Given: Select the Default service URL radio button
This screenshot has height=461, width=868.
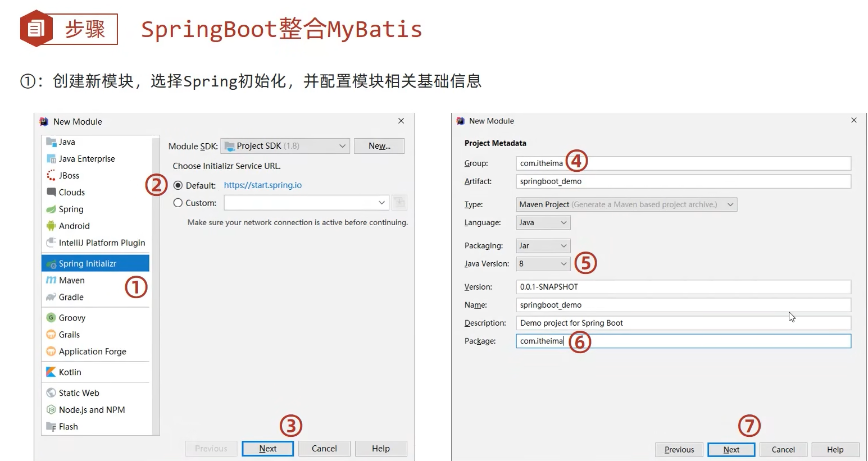Looking at the screenshot, I should tap(178, 185).
